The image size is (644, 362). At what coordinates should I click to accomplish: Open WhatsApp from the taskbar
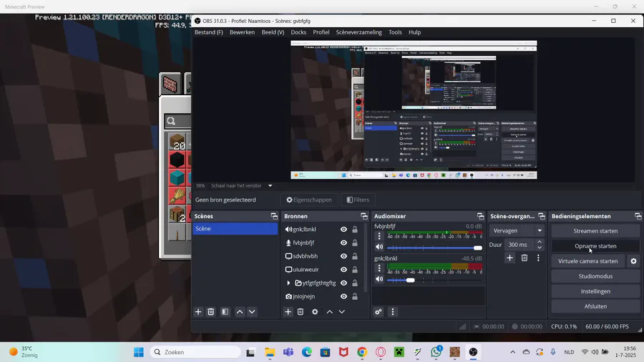click(x=436, y=352)
